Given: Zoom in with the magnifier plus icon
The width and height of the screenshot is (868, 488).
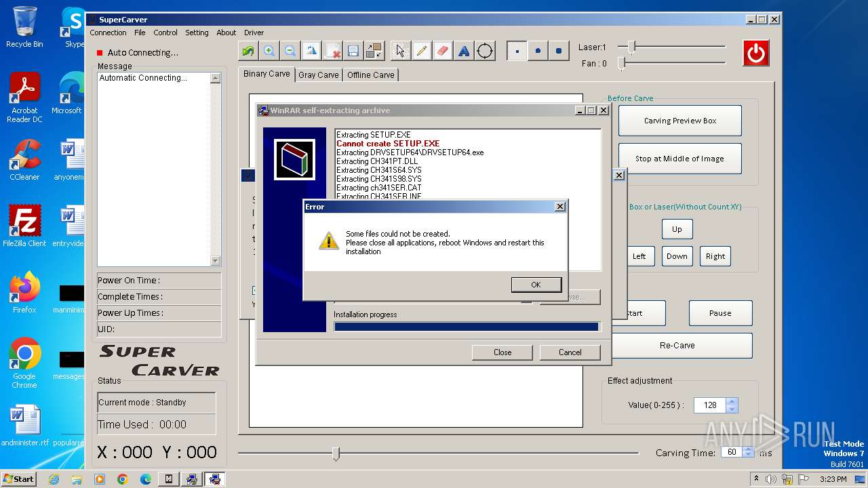Looking at the screenshot, I should point(269,51).
